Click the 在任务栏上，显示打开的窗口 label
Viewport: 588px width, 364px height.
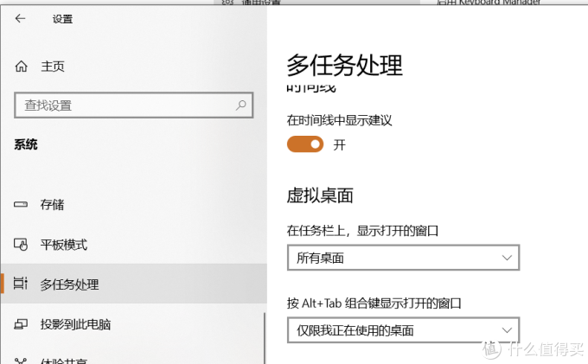click(362, 231)
